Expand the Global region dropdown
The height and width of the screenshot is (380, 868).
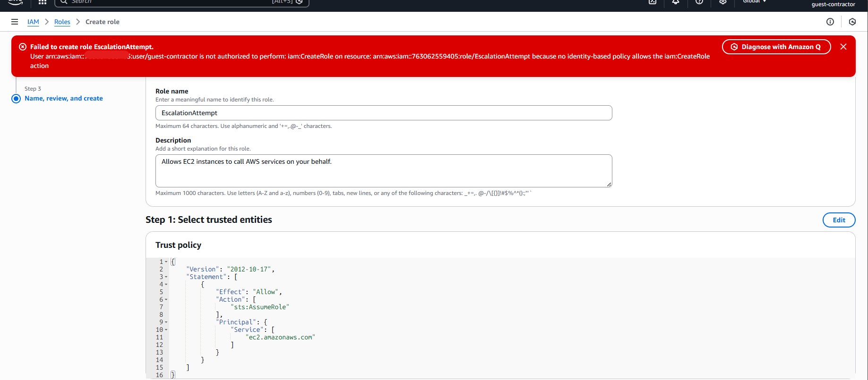tap(754, 2)
